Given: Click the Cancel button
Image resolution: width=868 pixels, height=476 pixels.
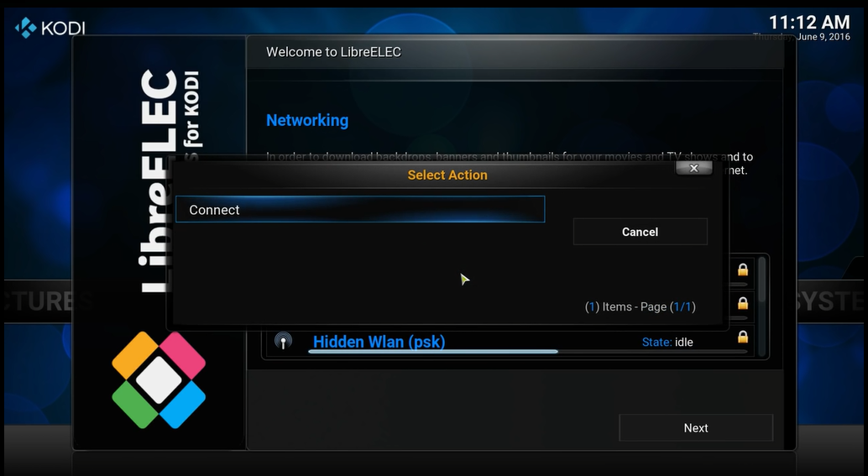Looking at the screenshot, I should 640,232.
